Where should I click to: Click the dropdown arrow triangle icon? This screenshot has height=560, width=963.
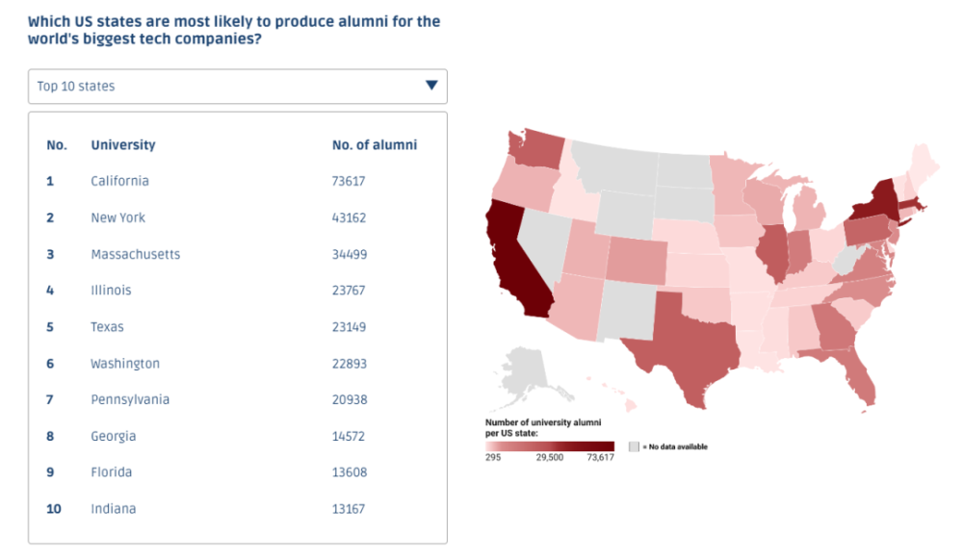click(431, 87)
